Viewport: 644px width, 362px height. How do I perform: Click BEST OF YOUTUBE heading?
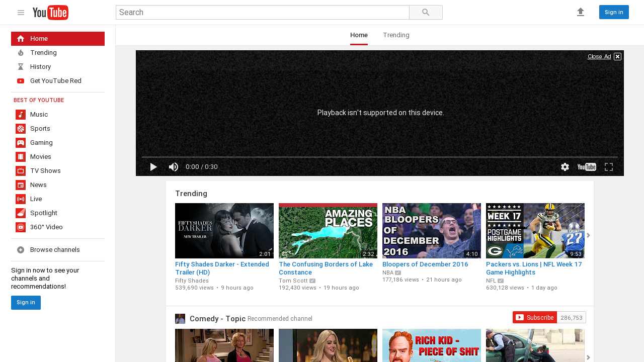[39, 100]
